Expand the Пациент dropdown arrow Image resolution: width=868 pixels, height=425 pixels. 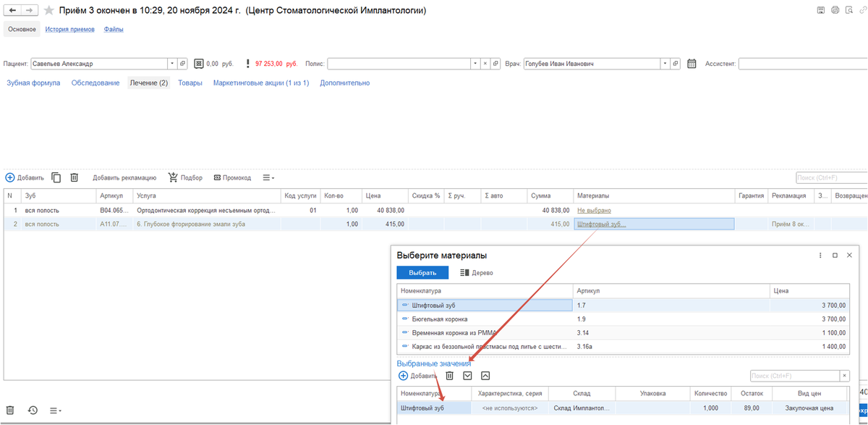(x=172, y=64)
